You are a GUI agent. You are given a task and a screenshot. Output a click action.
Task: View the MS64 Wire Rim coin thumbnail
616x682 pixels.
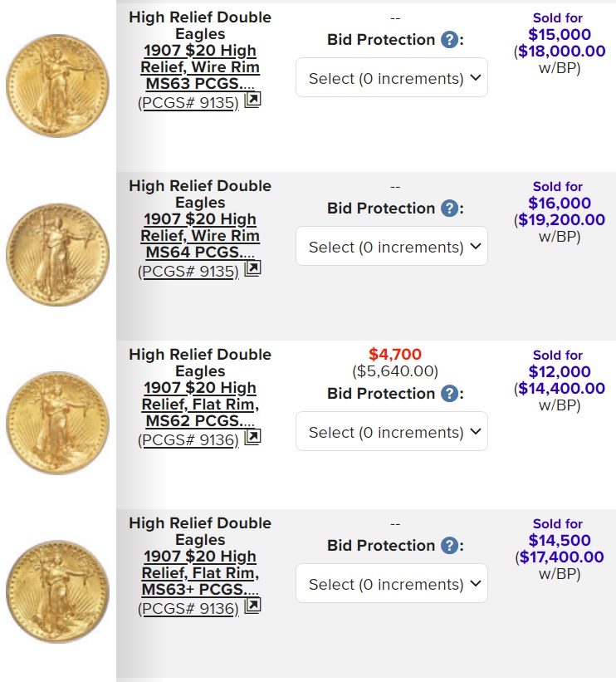point(57,254)
